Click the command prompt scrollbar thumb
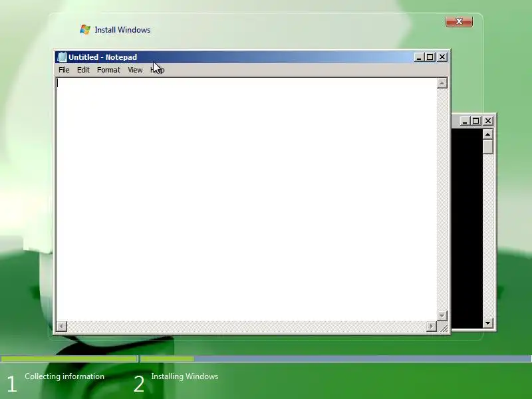532x399 pixels. (488, 147)
